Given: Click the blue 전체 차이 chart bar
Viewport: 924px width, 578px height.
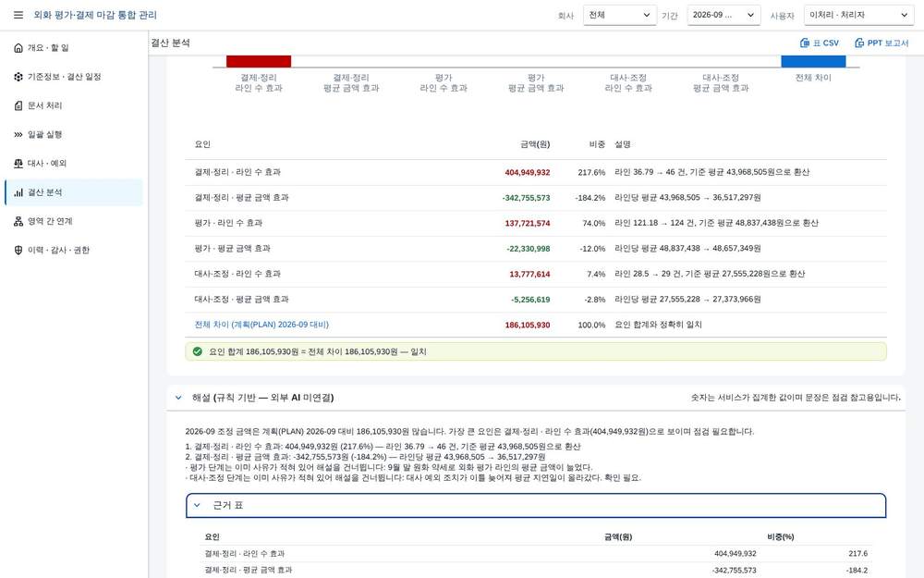Looking at the screenshot, I should tap(813, 61).
